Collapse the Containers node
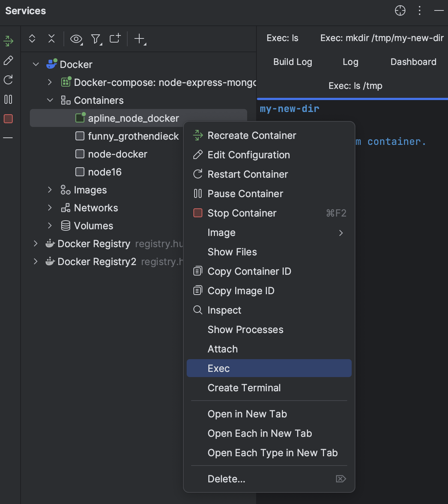This screenshot has width=448, height=504. (x=50, y=100)
